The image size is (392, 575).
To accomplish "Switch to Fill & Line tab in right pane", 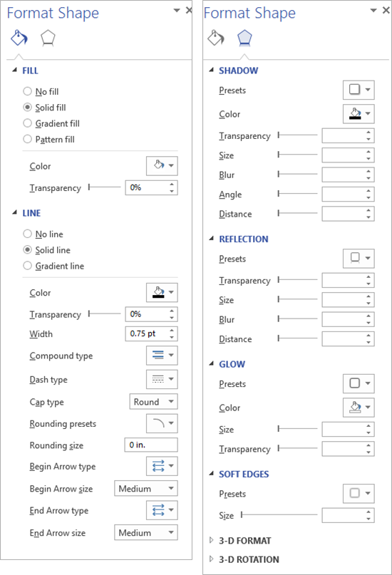I will click(216, 38).
